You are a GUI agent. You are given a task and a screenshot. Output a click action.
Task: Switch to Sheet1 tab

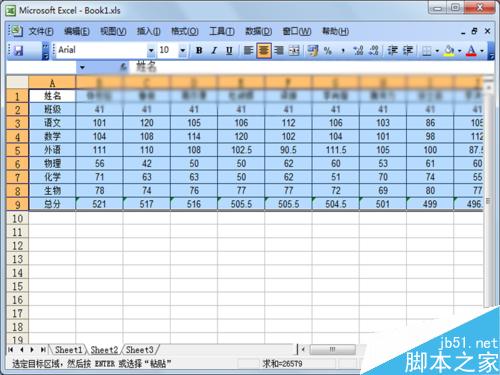point(68,350)
